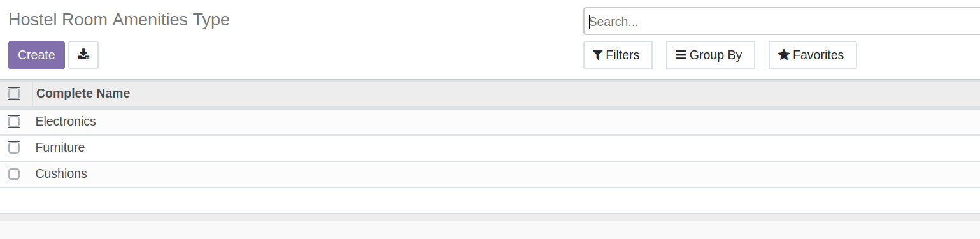Click the empty row below Cushions
This screenshot has width=980, height=239.
tap(490, 200)
